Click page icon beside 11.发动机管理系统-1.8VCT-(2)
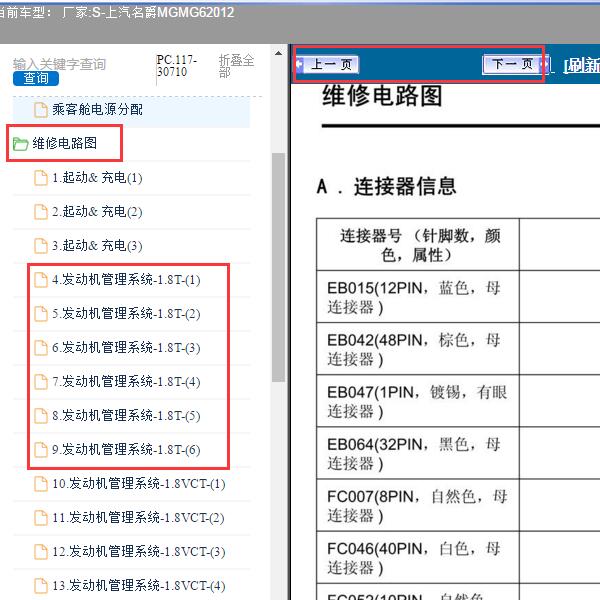 pyautogui.click(x=41, y=518)
